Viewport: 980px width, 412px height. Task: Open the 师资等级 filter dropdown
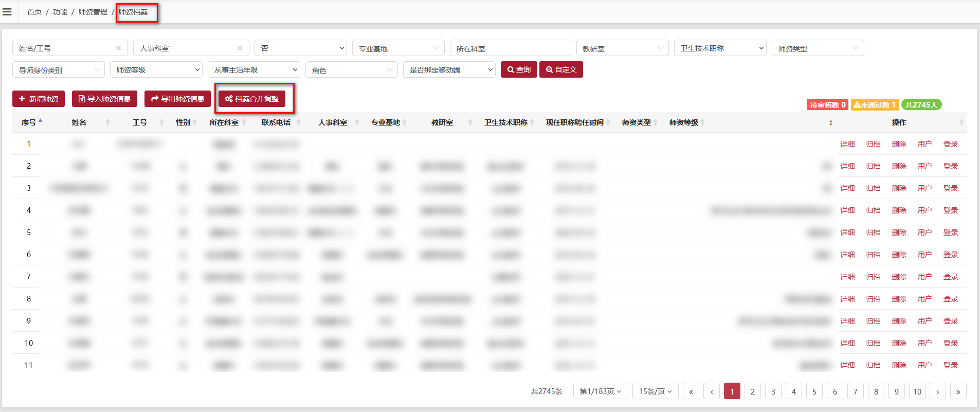tap(156, 70)
